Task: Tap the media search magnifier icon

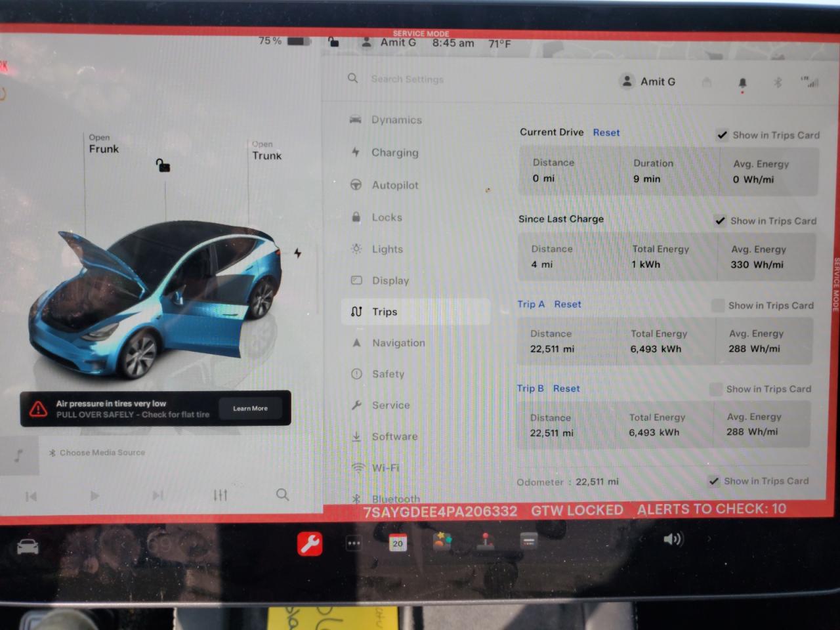Action: click(282, 495)
